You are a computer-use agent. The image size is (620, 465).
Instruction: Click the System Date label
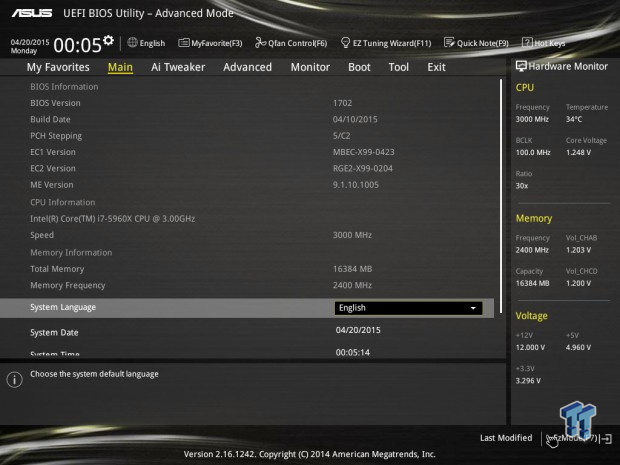click(x=54, y=333)
